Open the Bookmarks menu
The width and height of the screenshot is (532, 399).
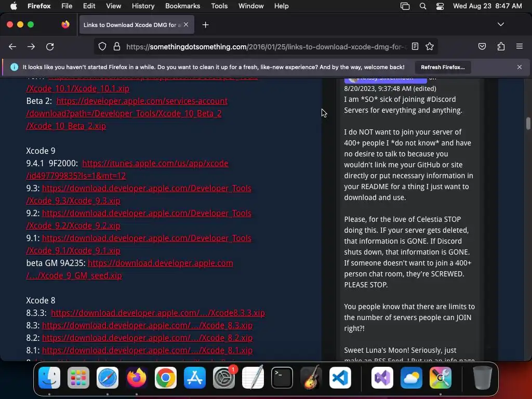pyautogui.click(x=182, y=6)
